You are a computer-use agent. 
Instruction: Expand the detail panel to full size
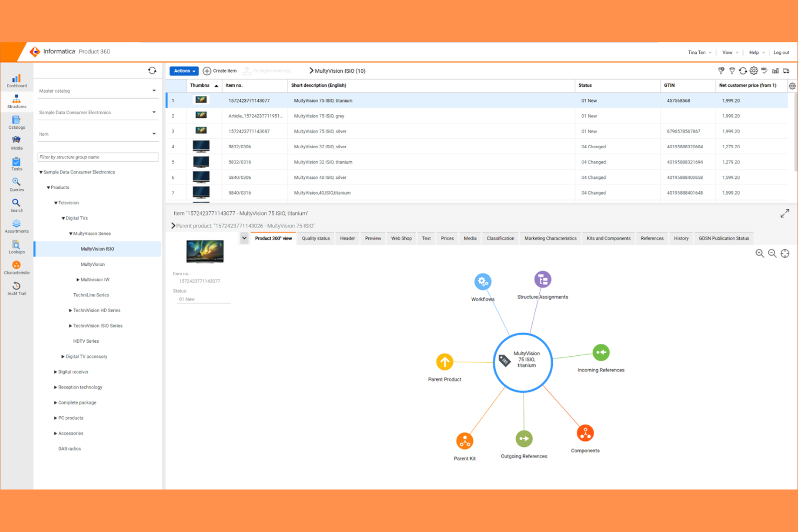point(785,213)
